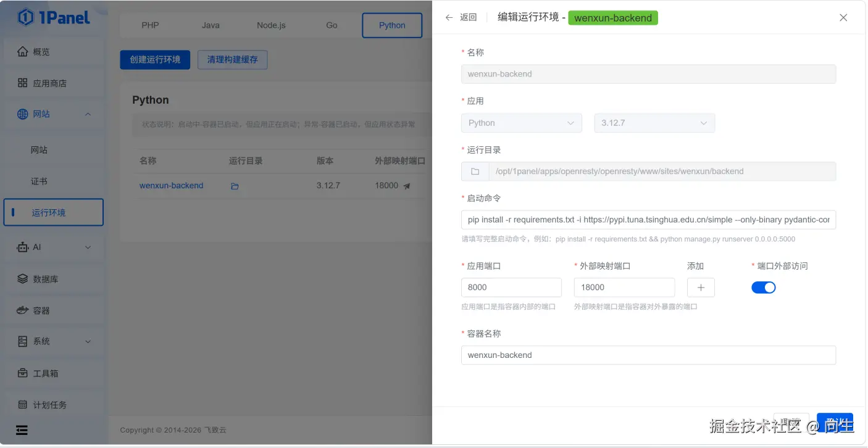
Task: Click the 运行目录 path field
Action: click(662, 171)
